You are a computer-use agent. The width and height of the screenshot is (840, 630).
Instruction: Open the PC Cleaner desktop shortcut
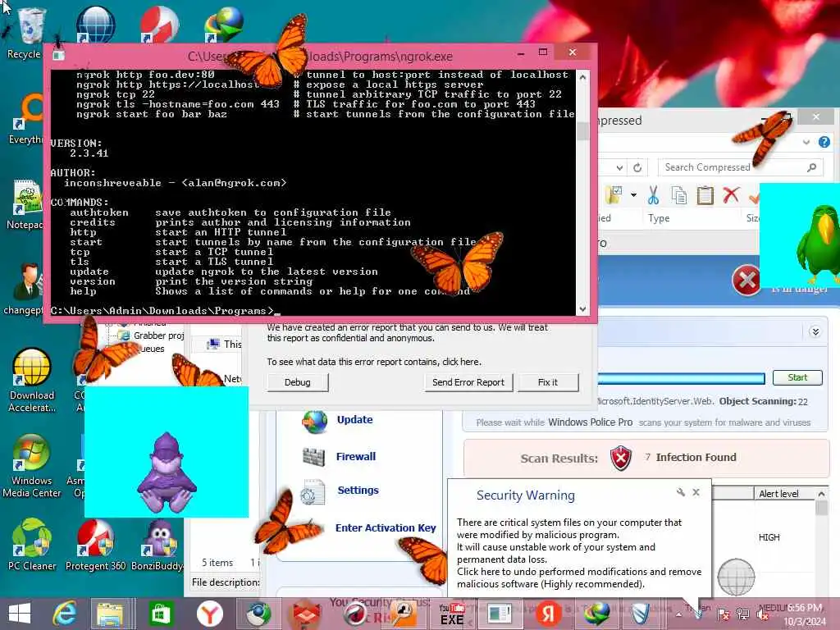[32, 545]
